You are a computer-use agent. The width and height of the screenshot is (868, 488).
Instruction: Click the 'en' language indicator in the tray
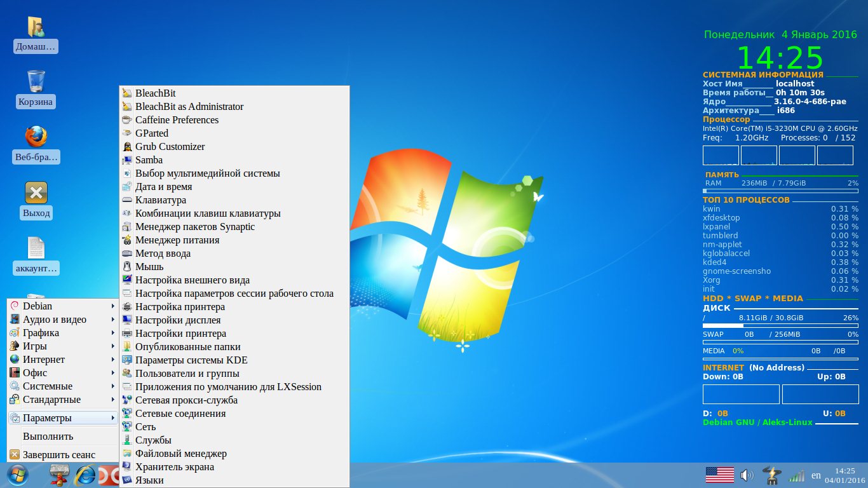coord(817,475)
